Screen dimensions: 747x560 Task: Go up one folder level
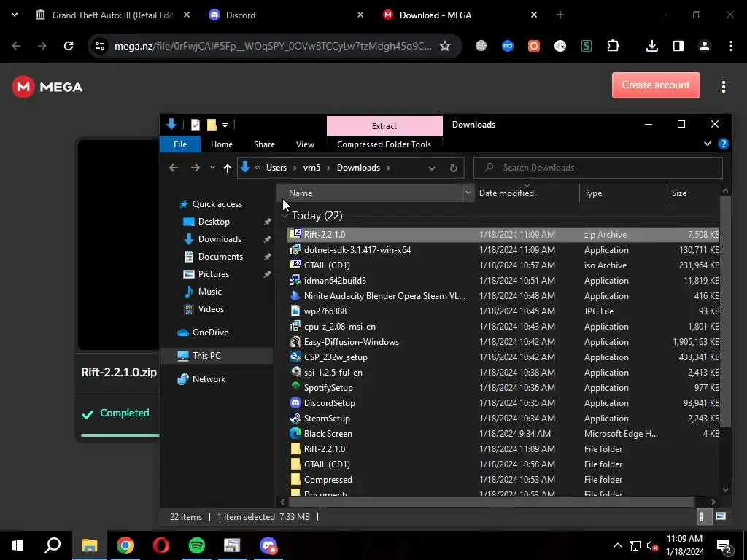[228, 168]
